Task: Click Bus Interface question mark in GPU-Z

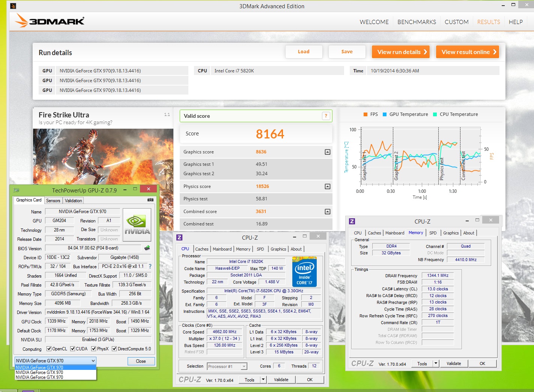Action: click(x=150, y=266)
